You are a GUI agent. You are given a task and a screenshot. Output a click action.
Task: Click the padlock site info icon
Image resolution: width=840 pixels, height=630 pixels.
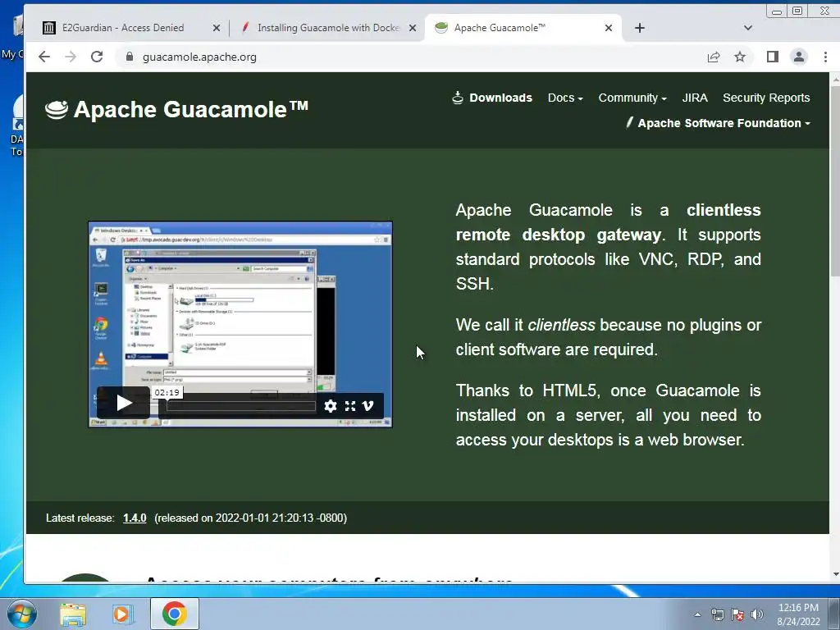pos(129,57)
